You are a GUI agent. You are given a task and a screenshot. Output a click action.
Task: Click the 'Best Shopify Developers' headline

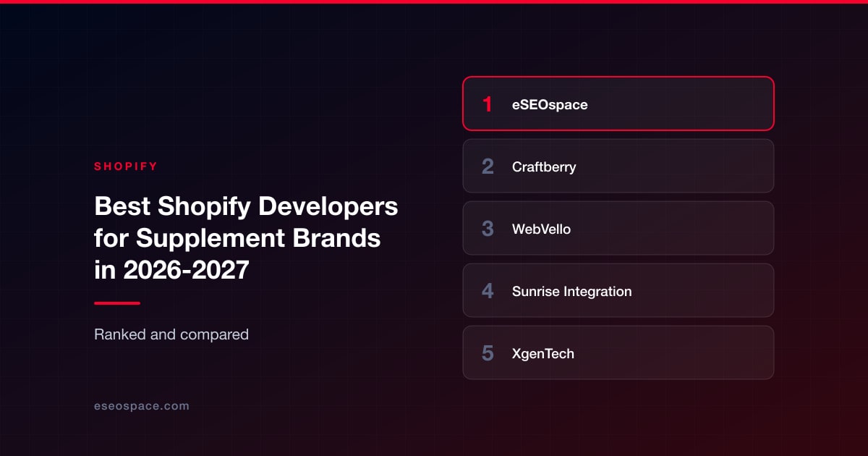pyautogui.click(x=246, y=238)
